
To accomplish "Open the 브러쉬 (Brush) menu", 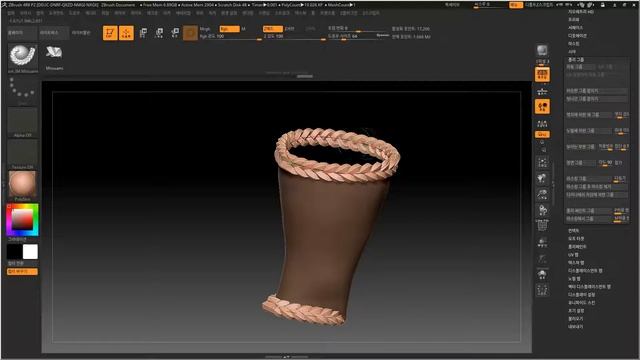I will point(25,13).
